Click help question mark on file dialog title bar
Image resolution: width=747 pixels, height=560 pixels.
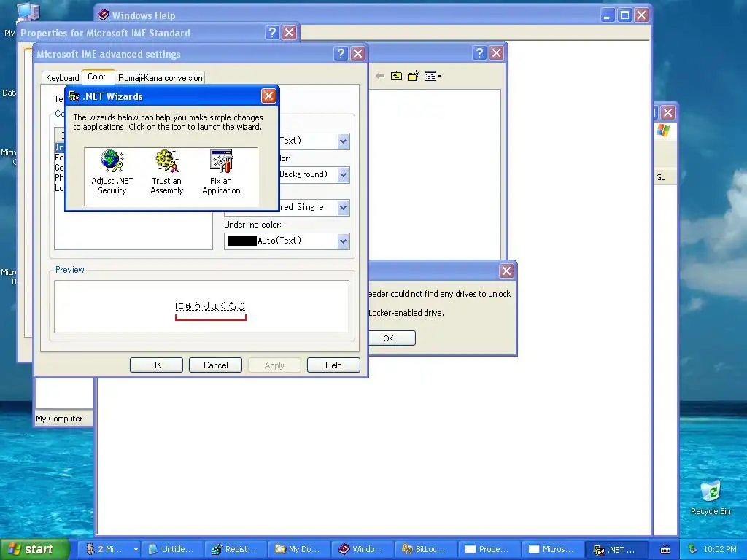tap(480, 52)
